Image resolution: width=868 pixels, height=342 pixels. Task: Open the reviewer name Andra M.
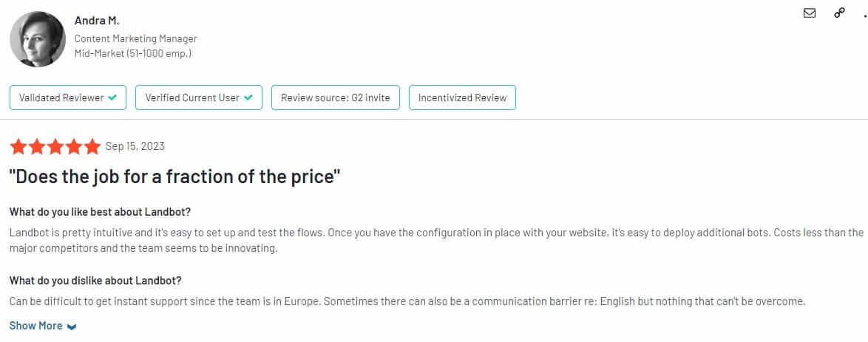pyautogui.click(x=97, y=21)
